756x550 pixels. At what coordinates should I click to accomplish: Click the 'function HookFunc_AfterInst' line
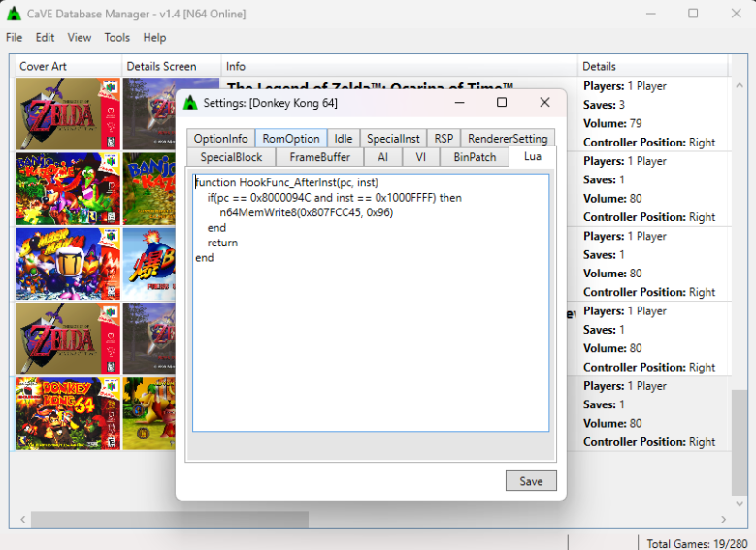[287, 182]
